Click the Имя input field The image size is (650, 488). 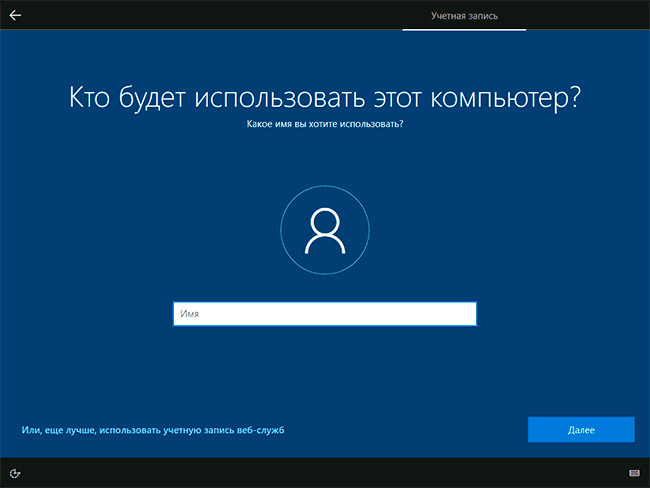point(325,314)
